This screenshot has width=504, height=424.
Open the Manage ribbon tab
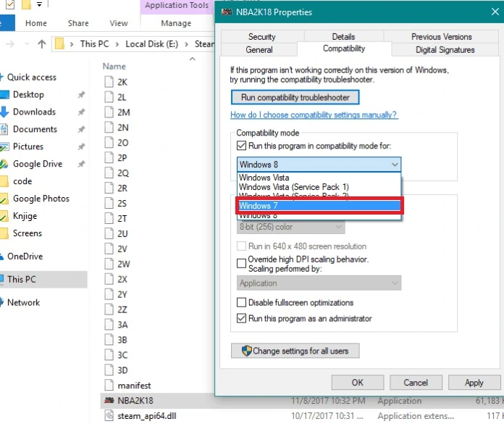pyautogui.click(x=176, y=23)
